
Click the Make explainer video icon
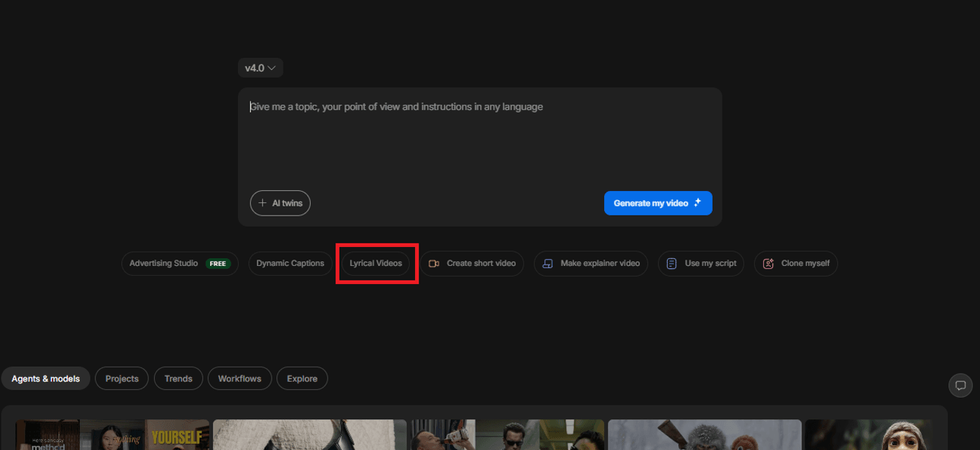point(548,263)
